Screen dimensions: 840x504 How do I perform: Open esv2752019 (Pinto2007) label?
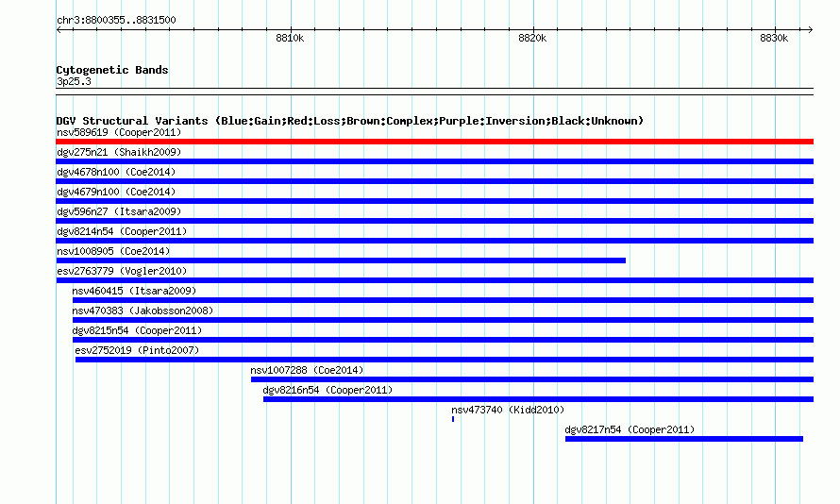click(x=137, y=350)
